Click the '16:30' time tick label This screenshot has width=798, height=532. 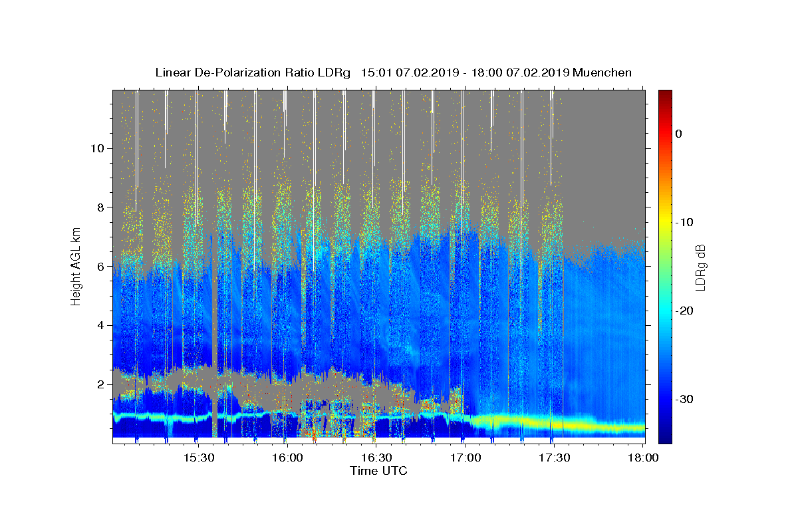376,458
